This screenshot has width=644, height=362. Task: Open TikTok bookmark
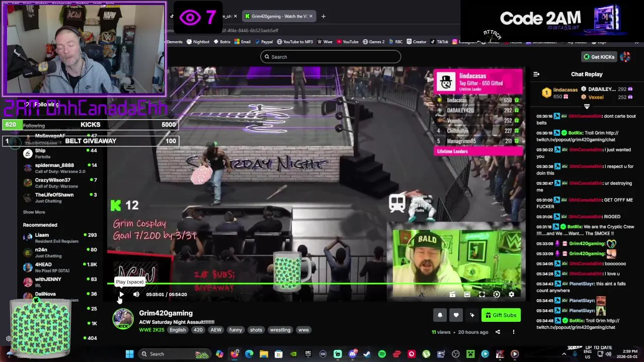coord(439,42)
